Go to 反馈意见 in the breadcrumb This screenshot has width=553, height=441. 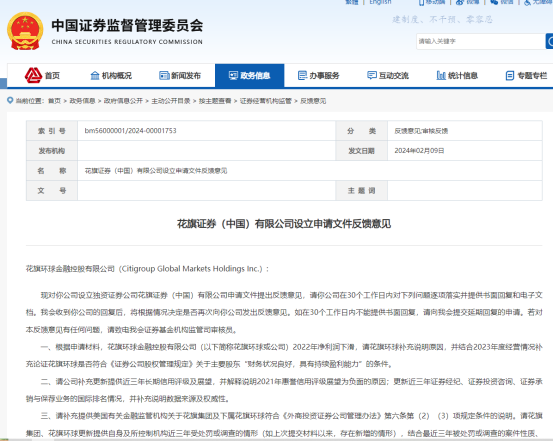tap(313, 101)
